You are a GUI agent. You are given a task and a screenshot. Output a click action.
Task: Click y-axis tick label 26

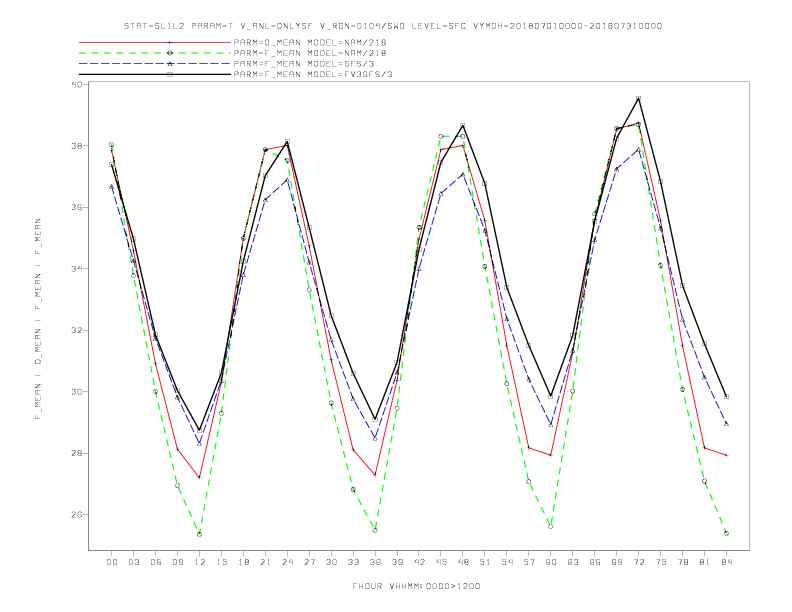(x=77, y=515)
